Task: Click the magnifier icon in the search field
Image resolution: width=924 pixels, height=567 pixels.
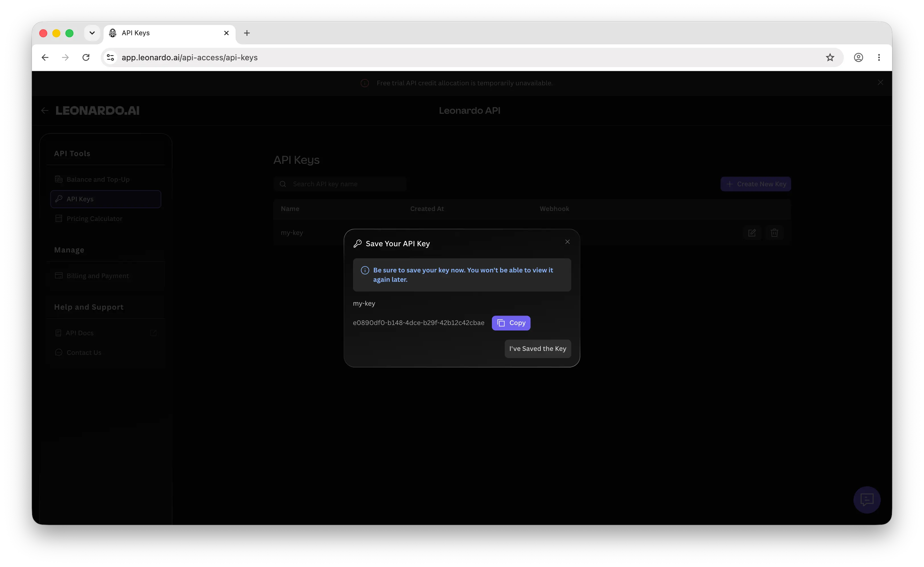Action: 283,184
